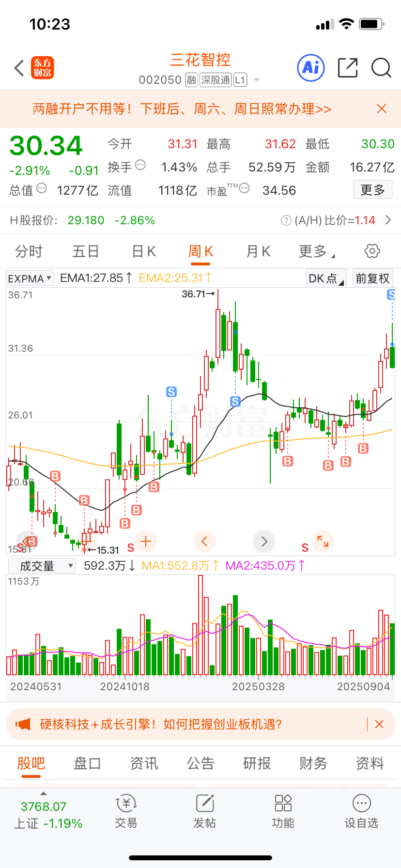The width and height of the screenshot is (401, 868).
Task: Open the 东方财富 logo icon
Action: click(43, 68)
